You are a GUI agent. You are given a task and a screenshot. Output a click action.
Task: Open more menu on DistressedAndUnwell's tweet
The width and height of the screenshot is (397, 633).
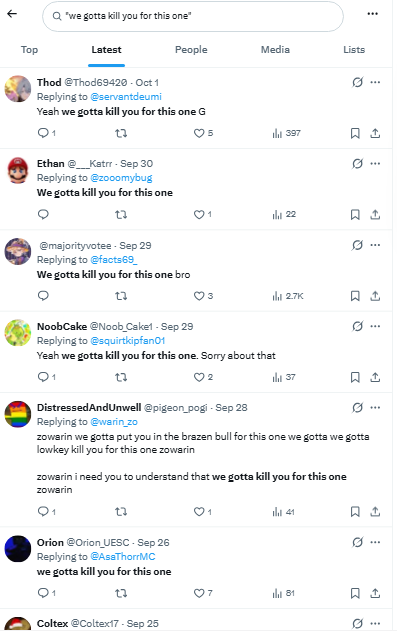(x=375, y=407)
